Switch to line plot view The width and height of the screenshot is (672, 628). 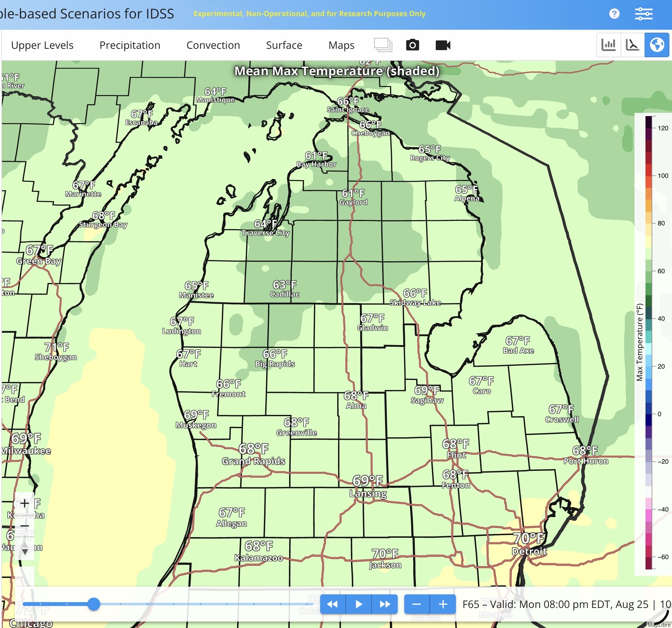coord(632,45)
